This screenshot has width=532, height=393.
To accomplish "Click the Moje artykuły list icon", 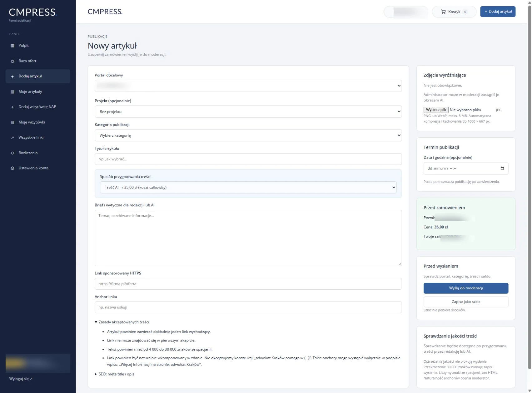I will point(12,92).
